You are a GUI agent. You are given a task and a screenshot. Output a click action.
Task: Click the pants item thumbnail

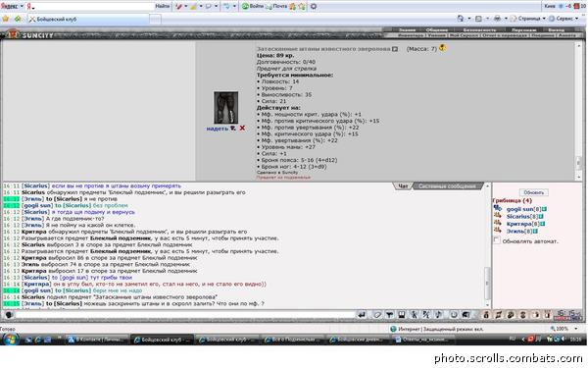[x=225, y=107]
